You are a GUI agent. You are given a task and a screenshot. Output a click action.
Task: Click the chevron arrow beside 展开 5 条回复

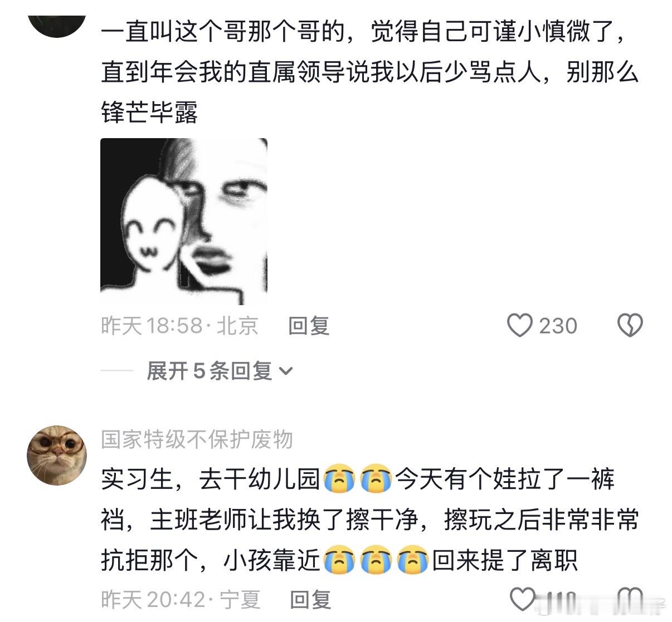point(285,371)
